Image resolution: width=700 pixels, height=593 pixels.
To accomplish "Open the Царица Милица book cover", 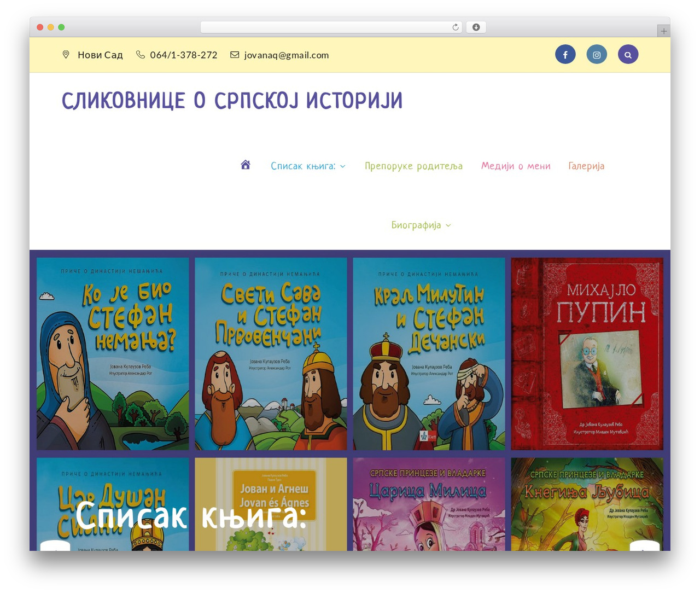I will tap(429, 504).
